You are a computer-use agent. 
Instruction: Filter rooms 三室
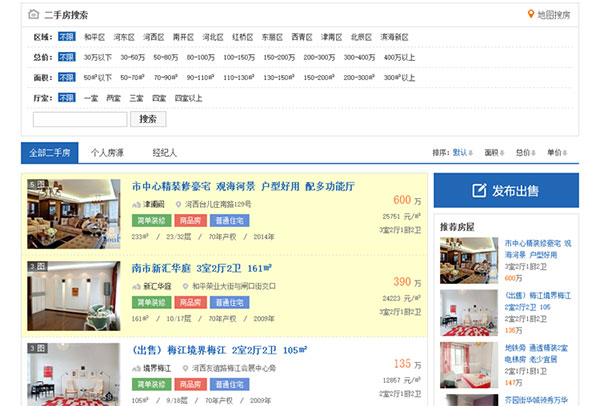click(x=136, y=98)
